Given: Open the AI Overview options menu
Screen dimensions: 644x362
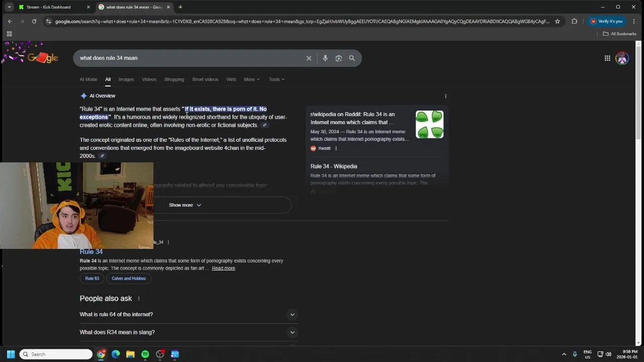Looking at the screenshot, I should click(445, 96).
